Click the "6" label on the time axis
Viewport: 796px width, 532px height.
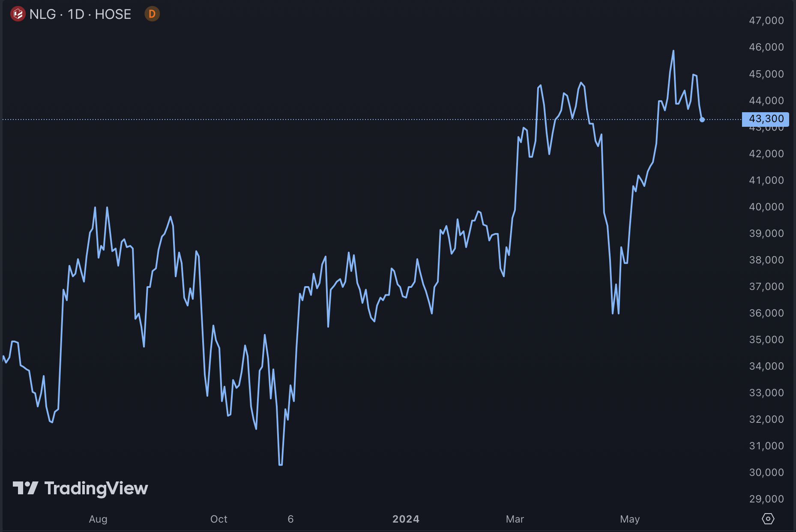[x=290, y=519]
